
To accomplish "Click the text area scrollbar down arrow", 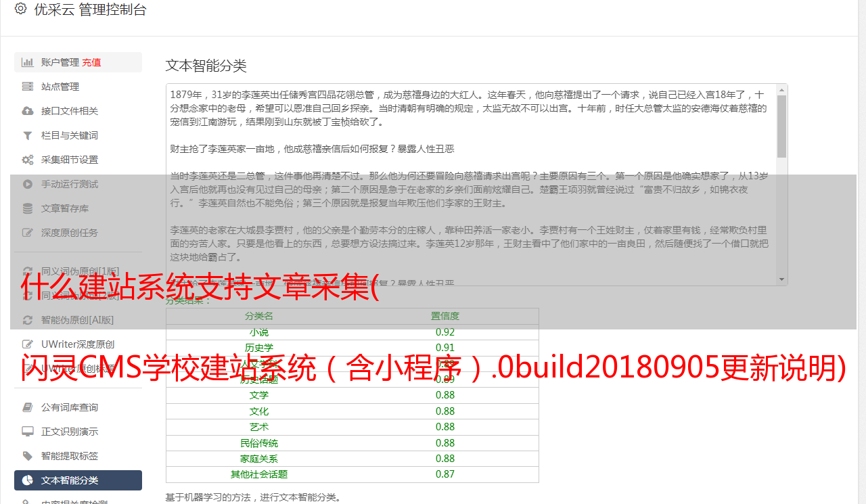I will tap(781, 279).
